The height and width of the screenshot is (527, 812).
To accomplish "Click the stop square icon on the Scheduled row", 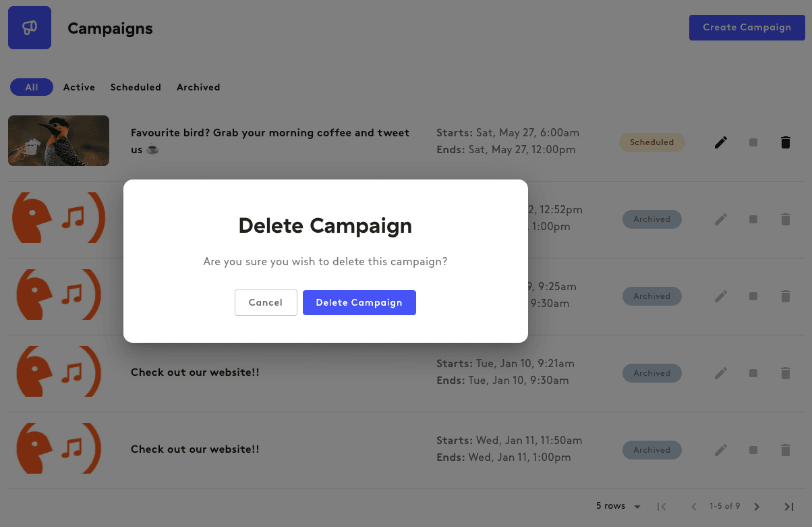I will point(753,142).
